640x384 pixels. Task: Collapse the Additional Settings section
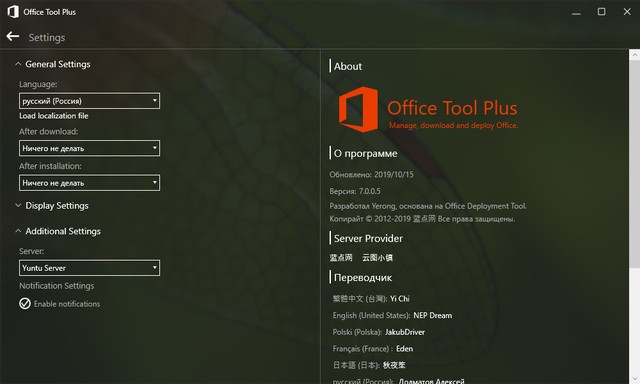(18, 231)
